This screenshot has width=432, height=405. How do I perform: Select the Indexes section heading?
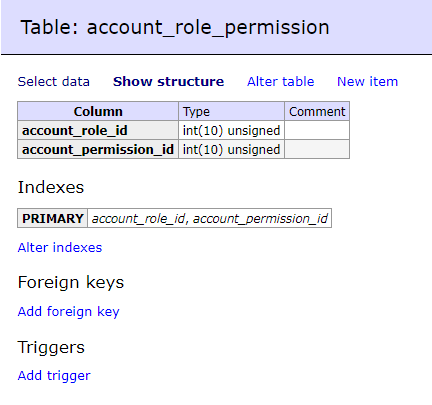click(x=51, y=187)
